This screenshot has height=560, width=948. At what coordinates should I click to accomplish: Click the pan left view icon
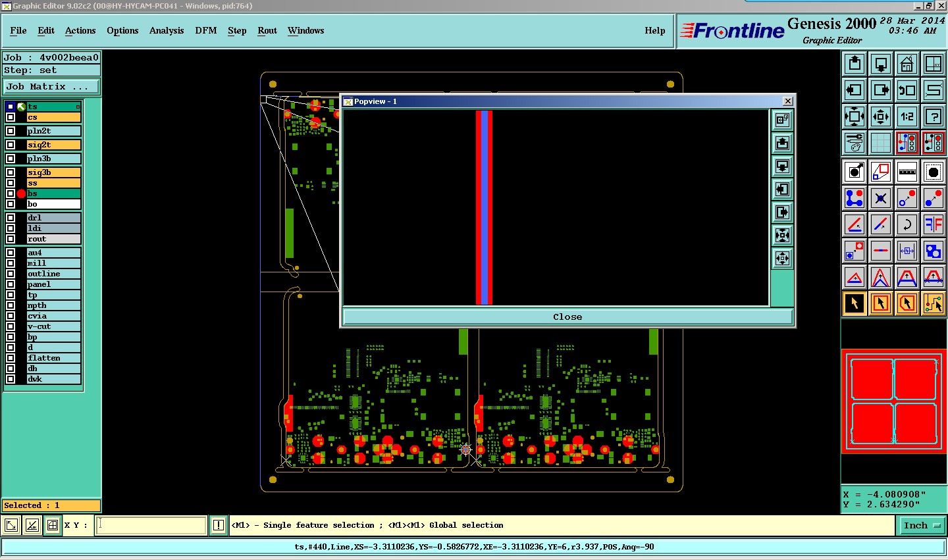pos(854,90)
